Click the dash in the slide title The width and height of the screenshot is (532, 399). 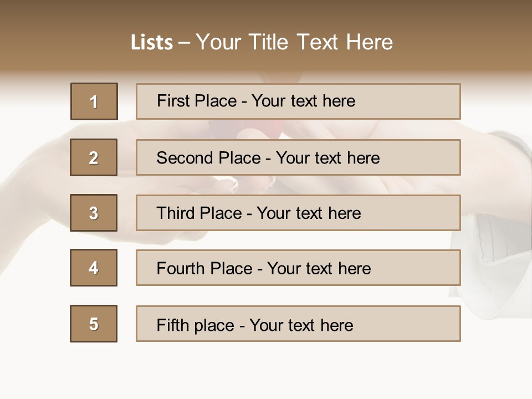pos(185,43)
